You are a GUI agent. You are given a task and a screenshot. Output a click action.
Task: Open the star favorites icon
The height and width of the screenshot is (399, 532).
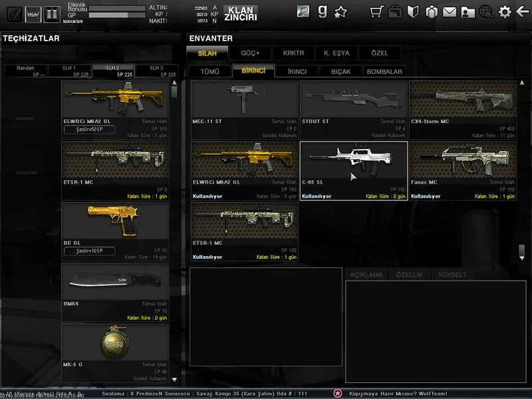[340, 12]
